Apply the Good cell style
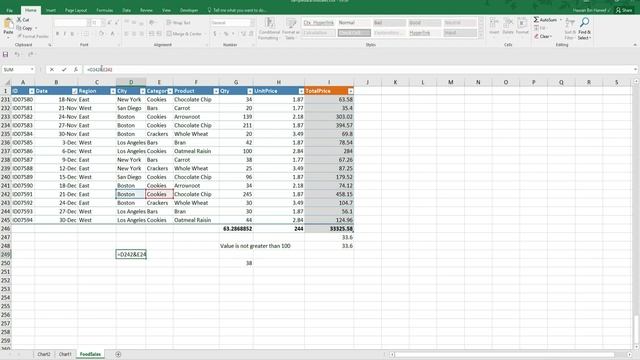 click(x=424, y=23)
